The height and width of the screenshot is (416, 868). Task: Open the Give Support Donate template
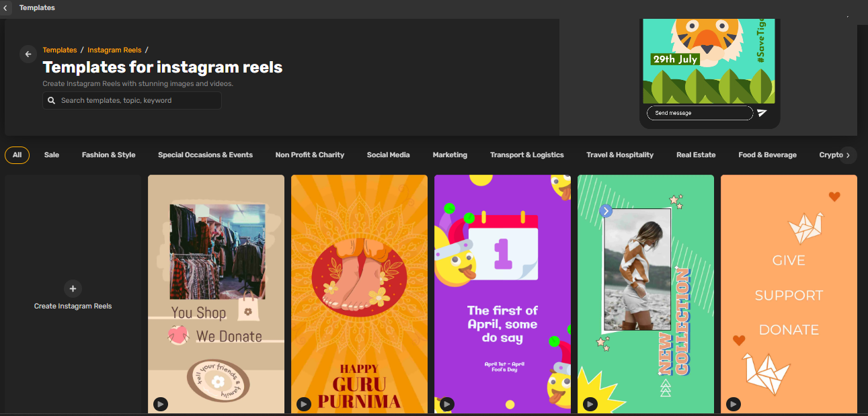[x=789, y=294]
